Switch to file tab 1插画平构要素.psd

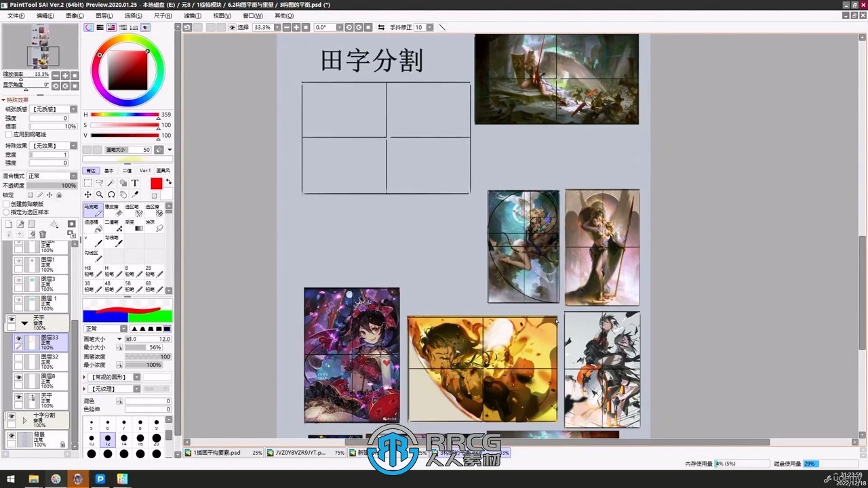coord(224,453)
